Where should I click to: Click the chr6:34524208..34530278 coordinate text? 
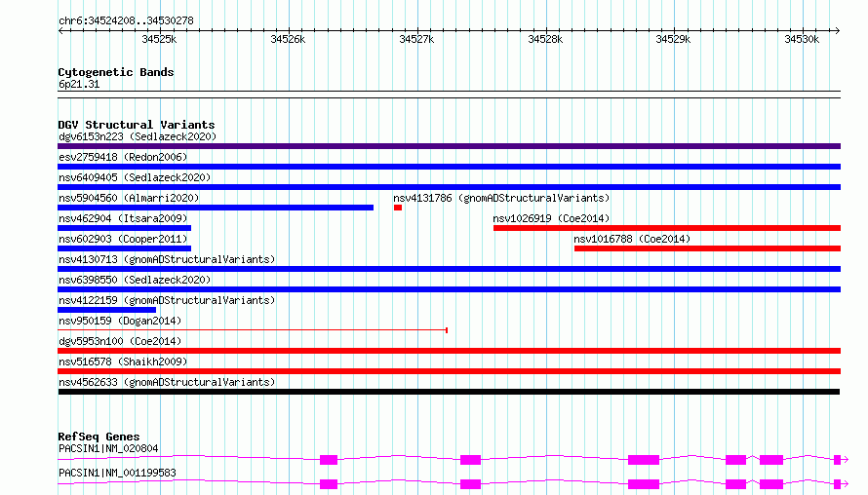pos(126,21)
